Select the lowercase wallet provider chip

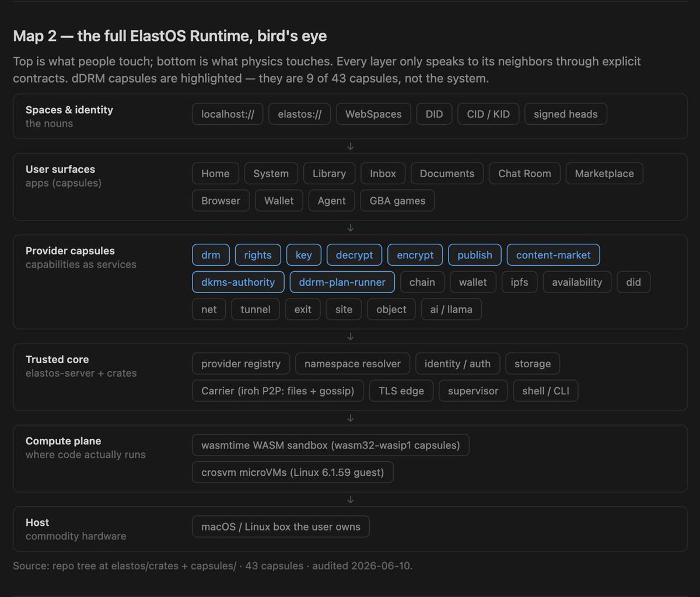tap(473, 282)
